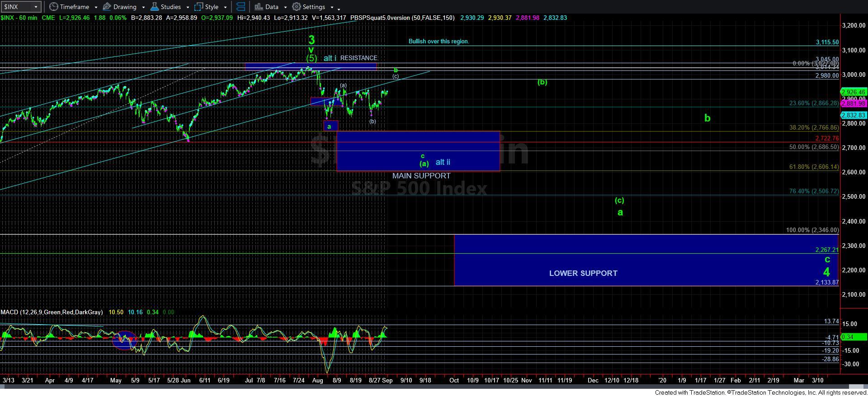The height and width of the screenshot is (396, 868).
Task: Expand the Timeframe dropdown arrow
Action: (96, 7)
